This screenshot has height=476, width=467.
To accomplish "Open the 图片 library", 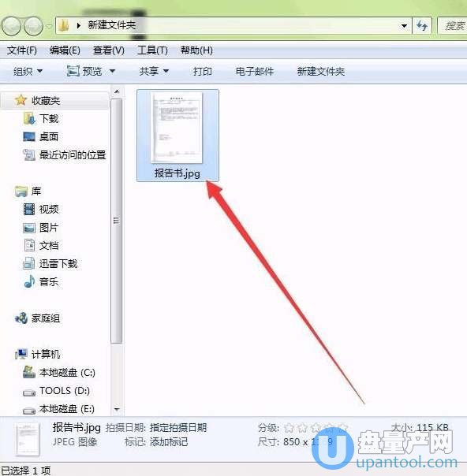I will (49, 228).
